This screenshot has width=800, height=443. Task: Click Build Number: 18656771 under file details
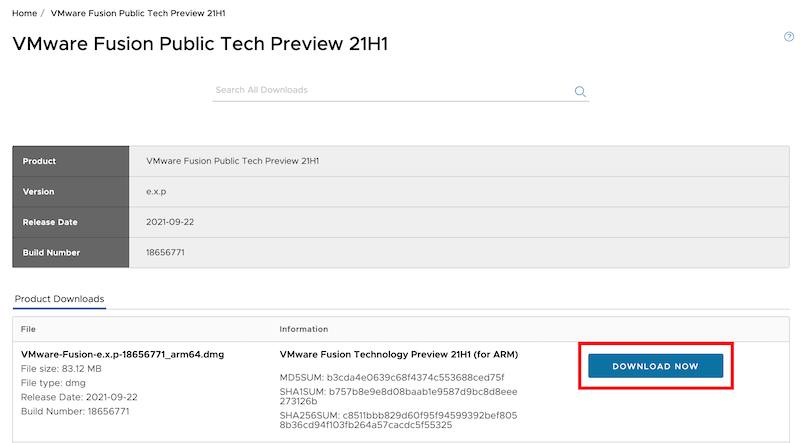75,411
